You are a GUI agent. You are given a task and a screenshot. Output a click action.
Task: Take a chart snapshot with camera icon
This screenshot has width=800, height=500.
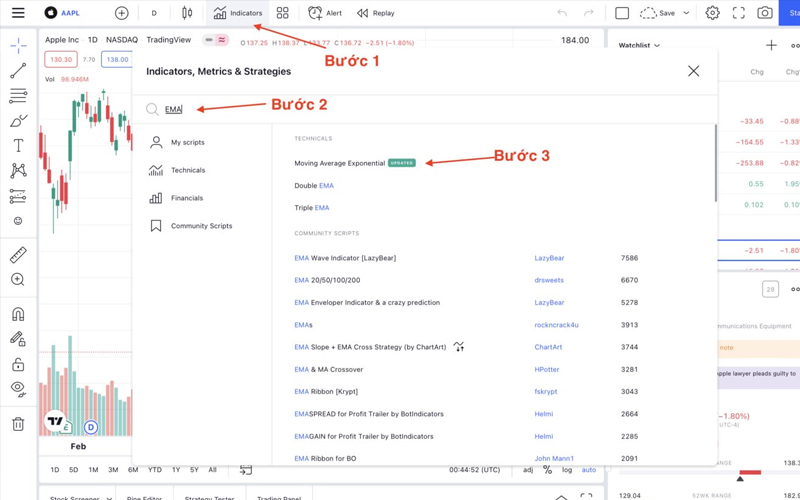[764, 13]
